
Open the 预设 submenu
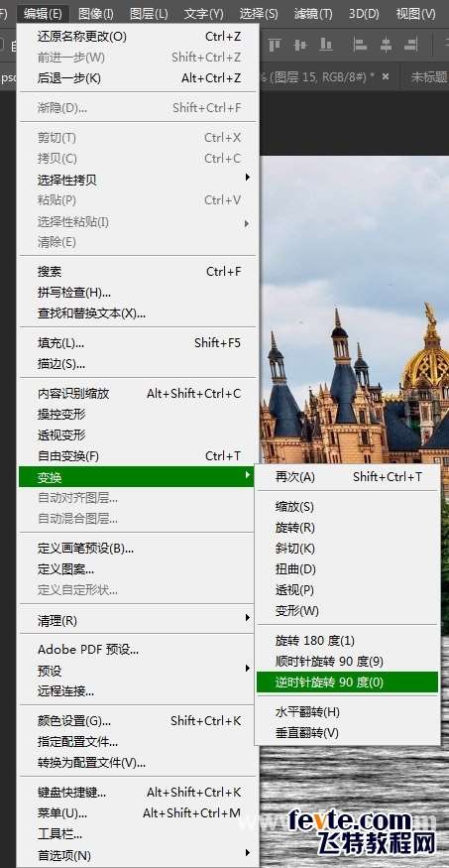point(139,670)
